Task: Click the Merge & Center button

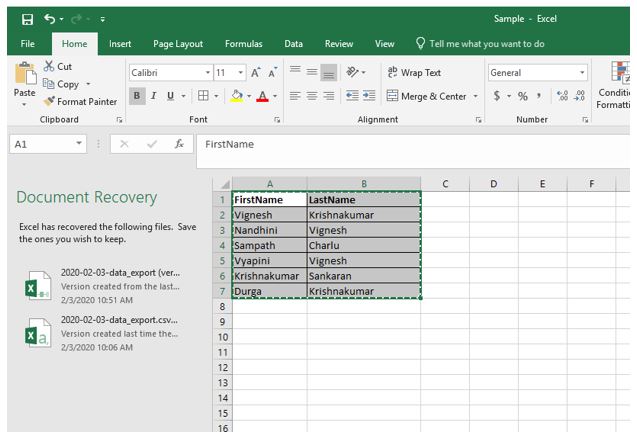Action: (x=425, y=96)
